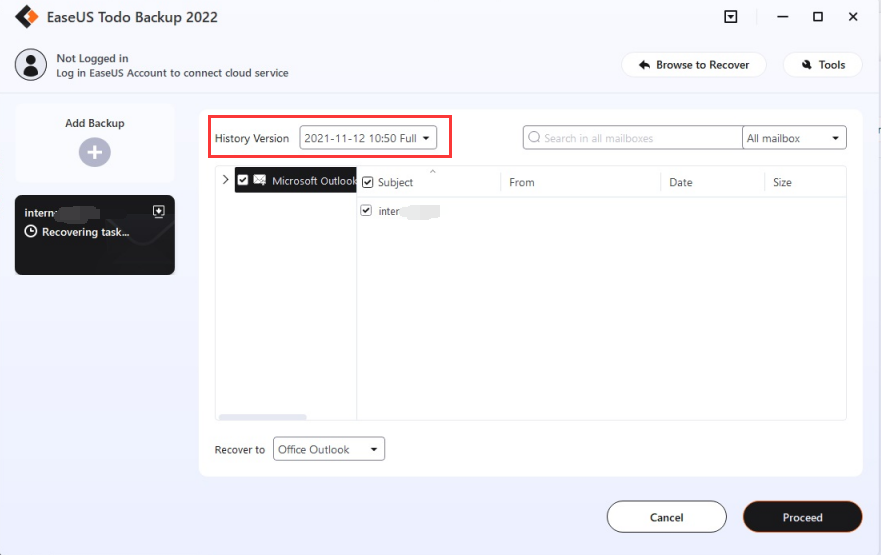Open the Tools button

pos(822,65)
